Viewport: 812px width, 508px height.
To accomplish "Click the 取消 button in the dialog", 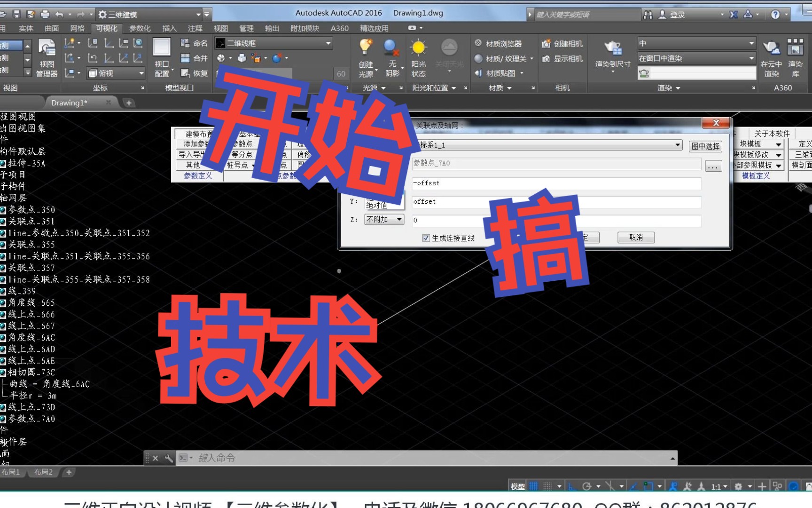I will pos(636,238).
